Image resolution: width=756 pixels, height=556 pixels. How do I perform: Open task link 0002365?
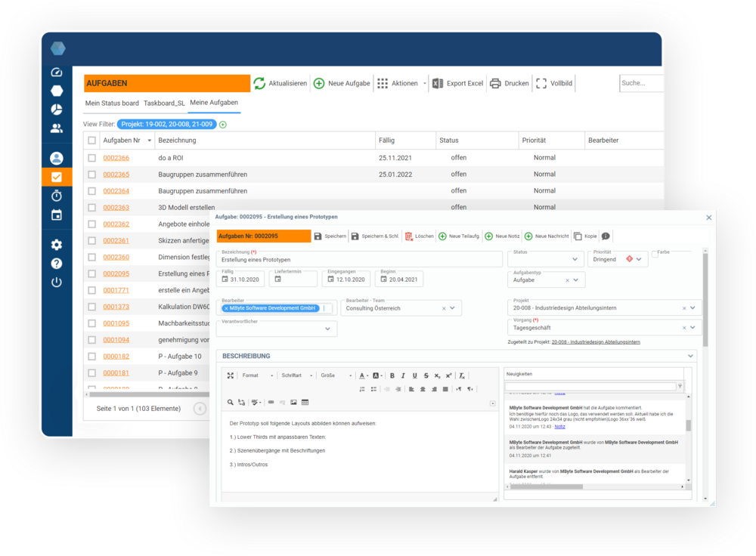pyautogui.click(x=116, y=175)
